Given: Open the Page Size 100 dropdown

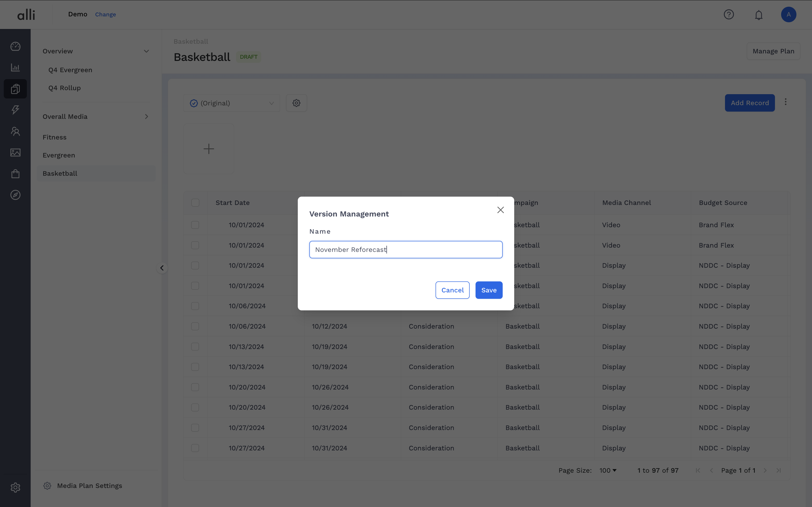Looking at the screenshot, I should pos(608,471).
